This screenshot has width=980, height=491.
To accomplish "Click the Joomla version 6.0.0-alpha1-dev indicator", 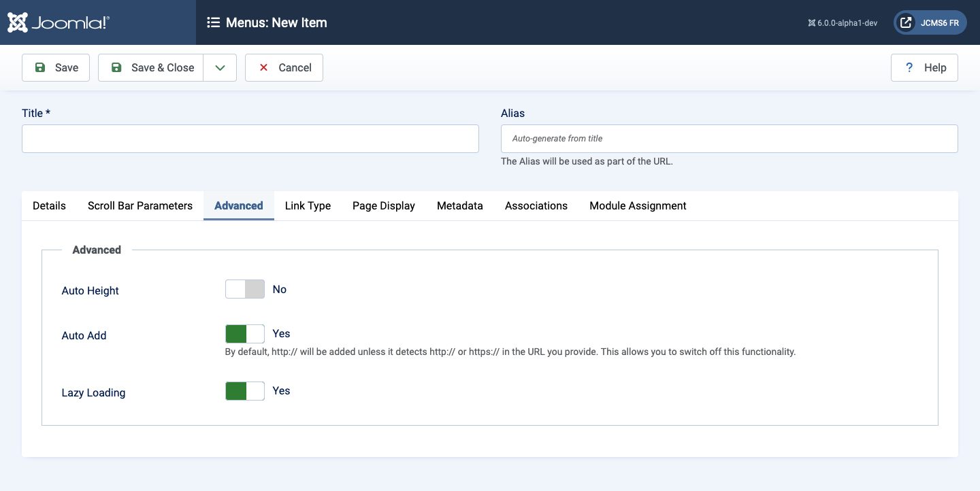I will tap(843, 22).
